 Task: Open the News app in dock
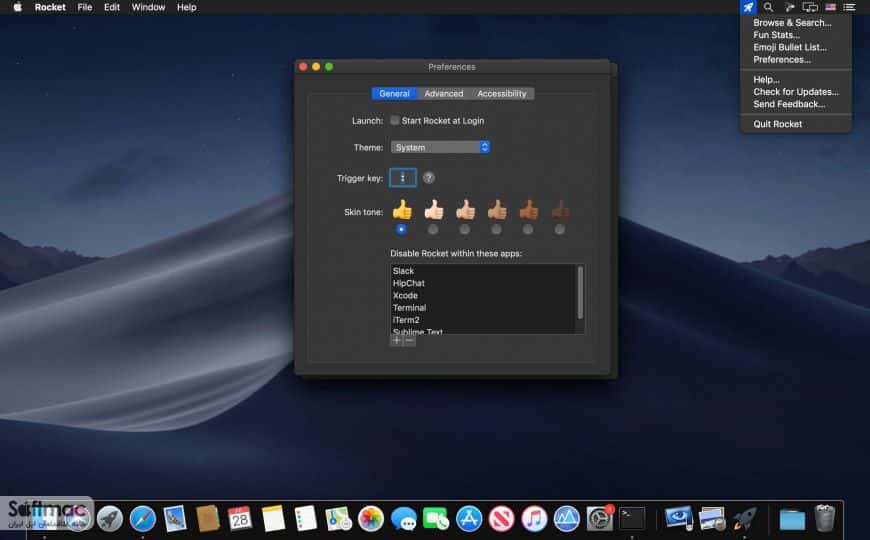pyautogui.click(x=502, y=519)
